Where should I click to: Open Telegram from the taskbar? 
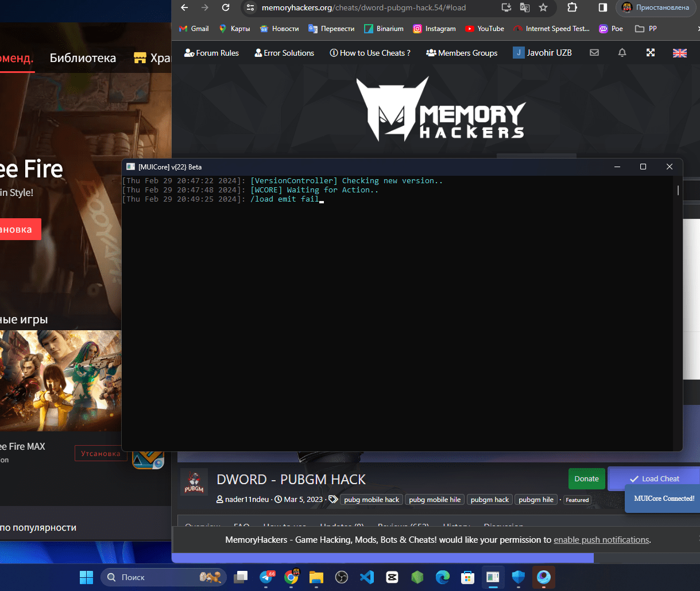point(267,577)
